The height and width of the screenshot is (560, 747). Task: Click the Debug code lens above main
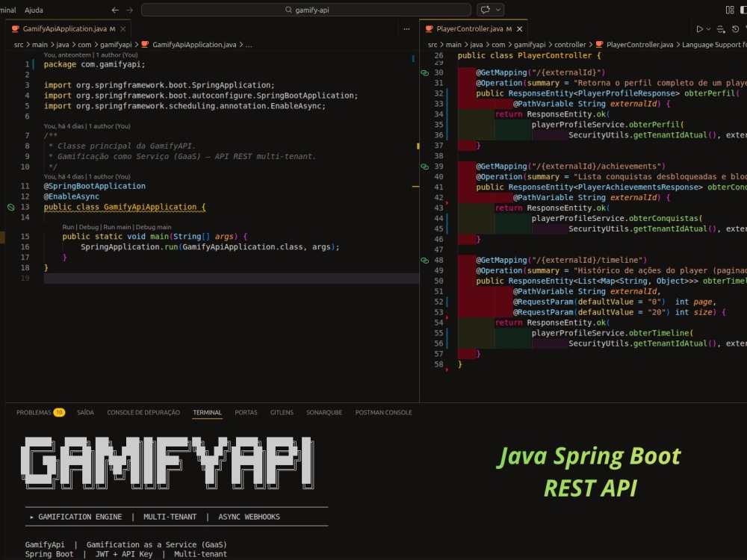click(x=89, y=227)
